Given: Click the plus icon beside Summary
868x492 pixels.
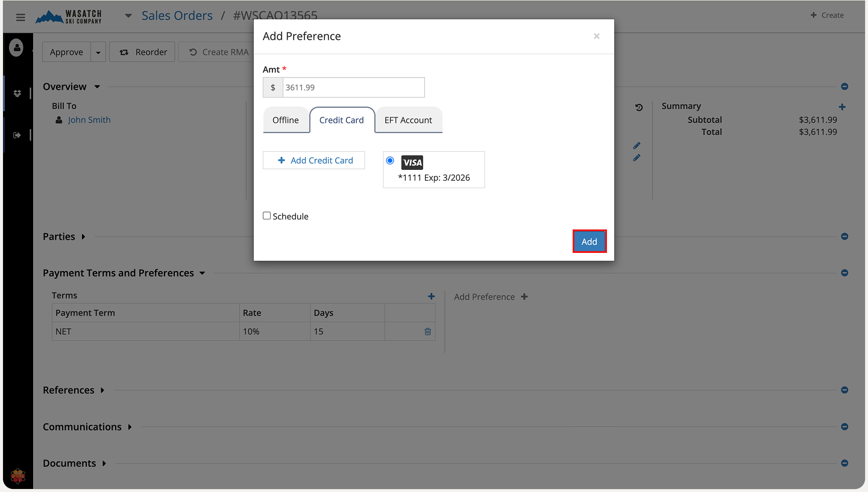Looking at the screenshot, I should pos(842,107).
